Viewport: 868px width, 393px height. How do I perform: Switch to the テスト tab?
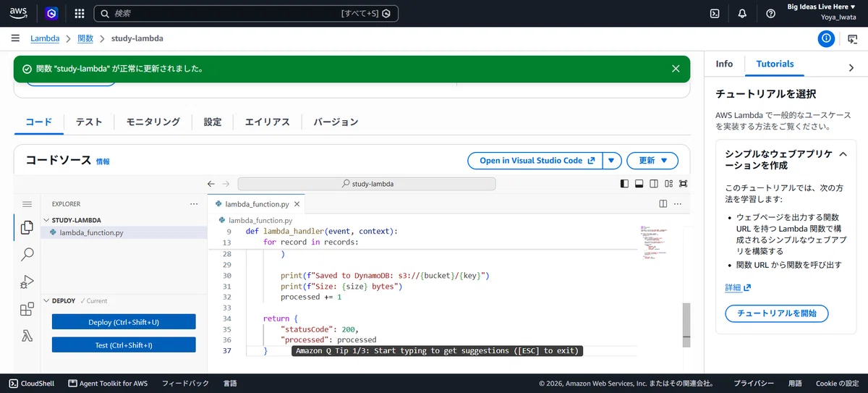click(x=89, y=122)
